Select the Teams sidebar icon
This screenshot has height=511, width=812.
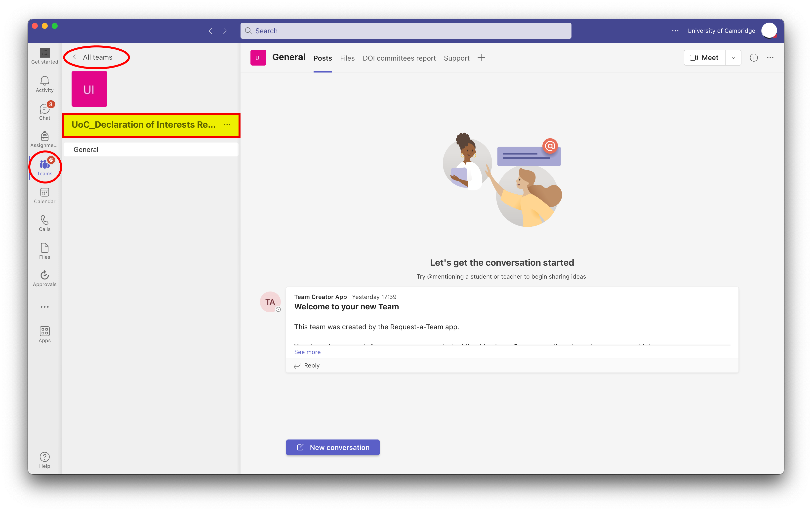tap(44, 167)
